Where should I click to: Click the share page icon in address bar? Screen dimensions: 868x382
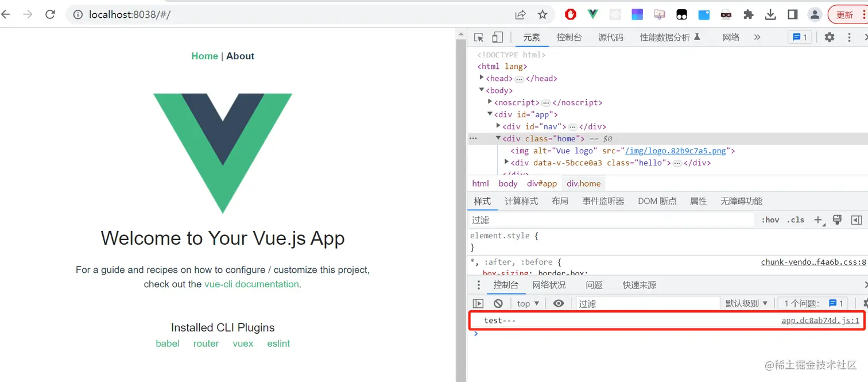coord(520,14)
